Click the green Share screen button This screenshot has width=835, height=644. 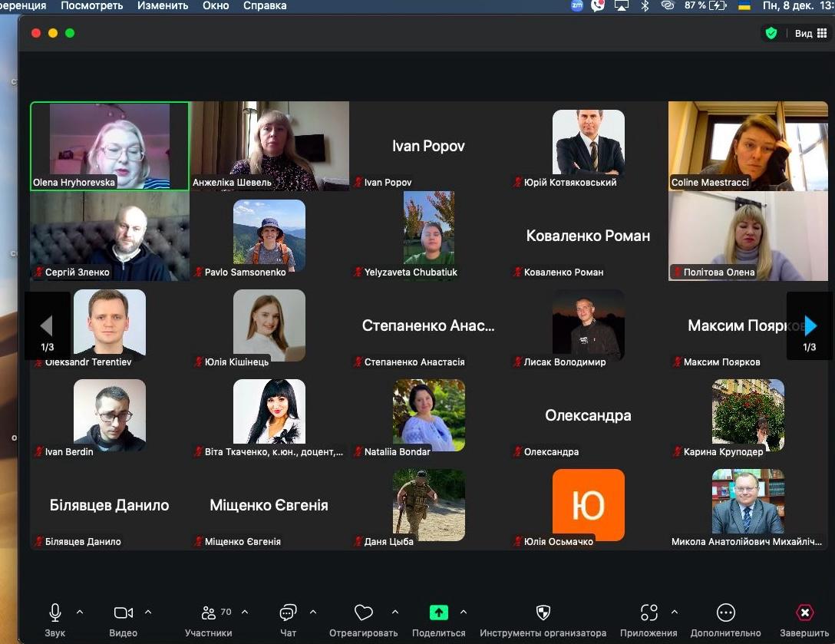pyautogui.click(x=438, y=613)
